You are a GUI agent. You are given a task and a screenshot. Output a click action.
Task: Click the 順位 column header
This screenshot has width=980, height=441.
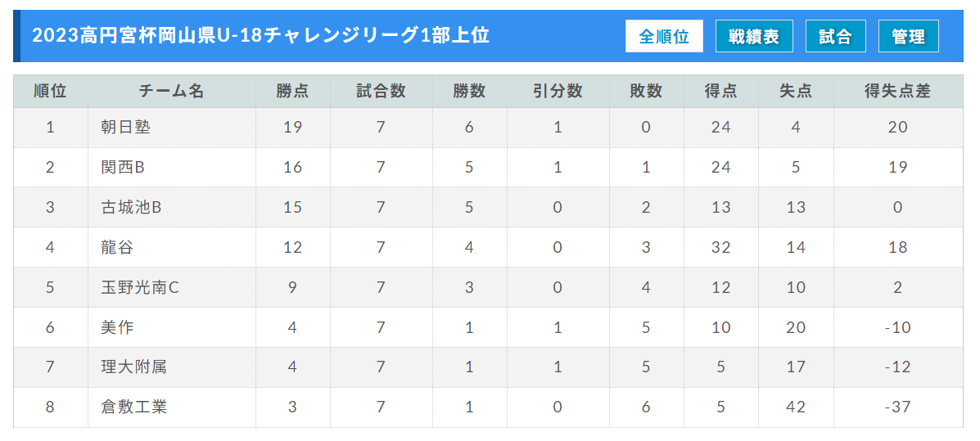click(x=51, y=91)
